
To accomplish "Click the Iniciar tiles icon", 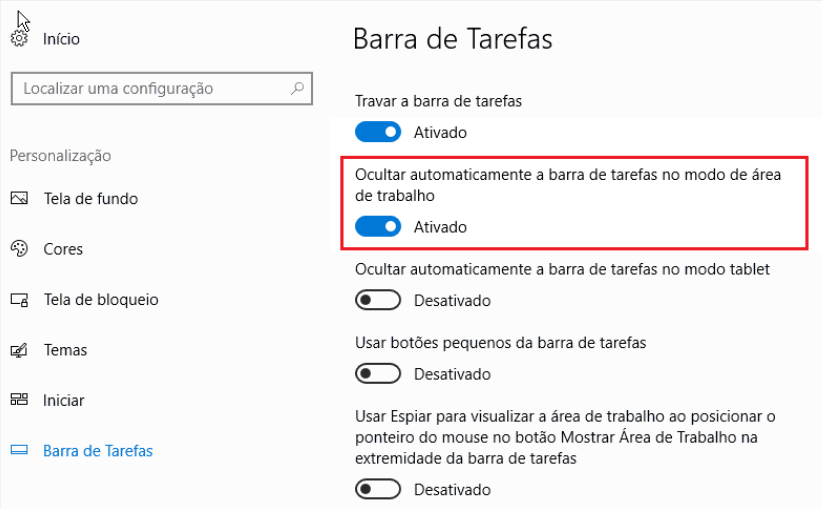I will (x=19, y=400).
